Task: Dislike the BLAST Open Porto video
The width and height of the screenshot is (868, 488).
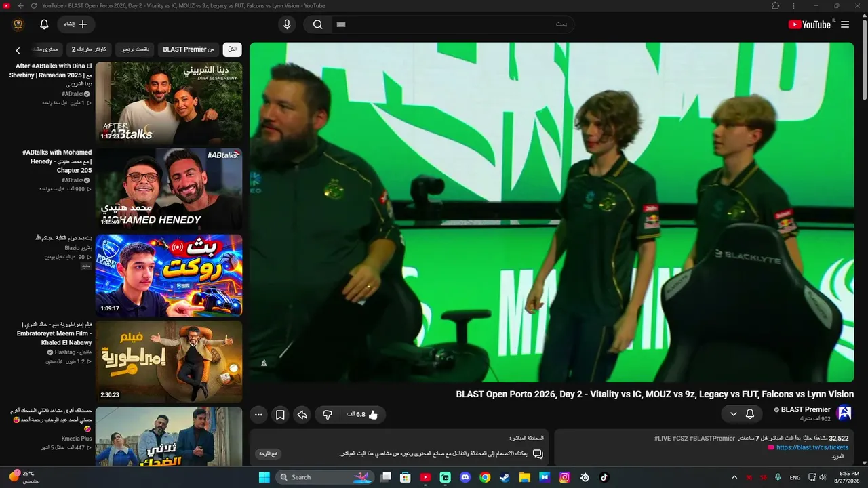Action: click(328, 415)
